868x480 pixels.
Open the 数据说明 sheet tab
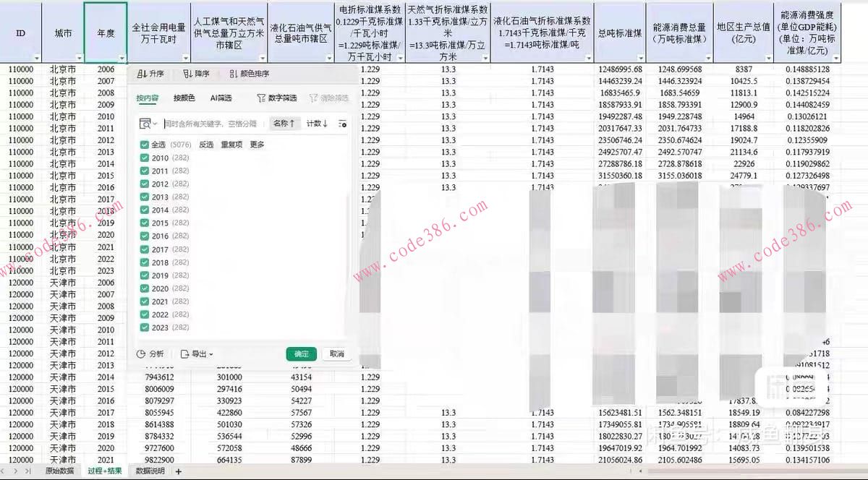coord(150,471)
